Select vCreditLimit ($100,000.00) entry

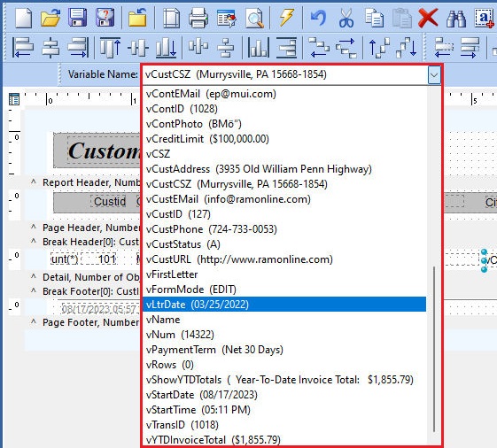284,139
